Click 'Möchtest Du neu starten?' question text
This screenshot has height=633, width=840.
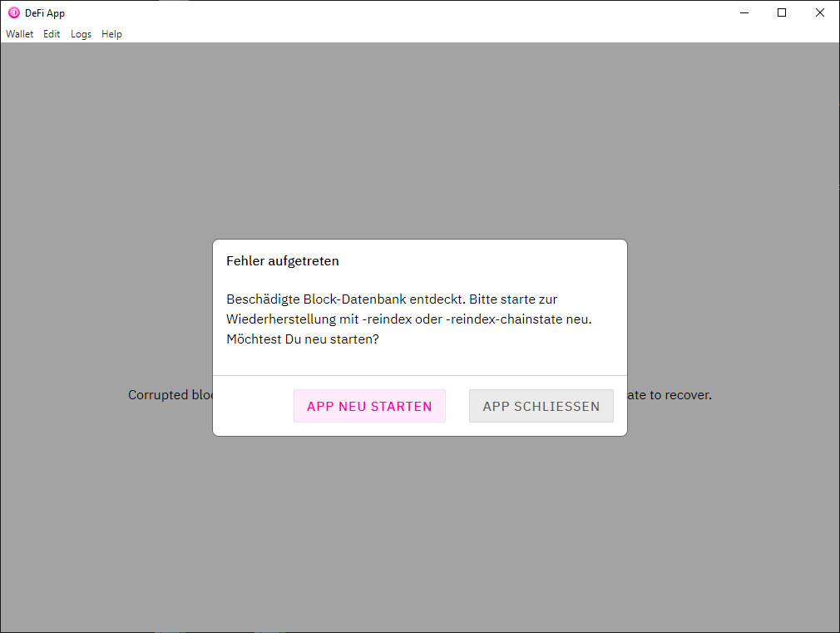(302, 339)
